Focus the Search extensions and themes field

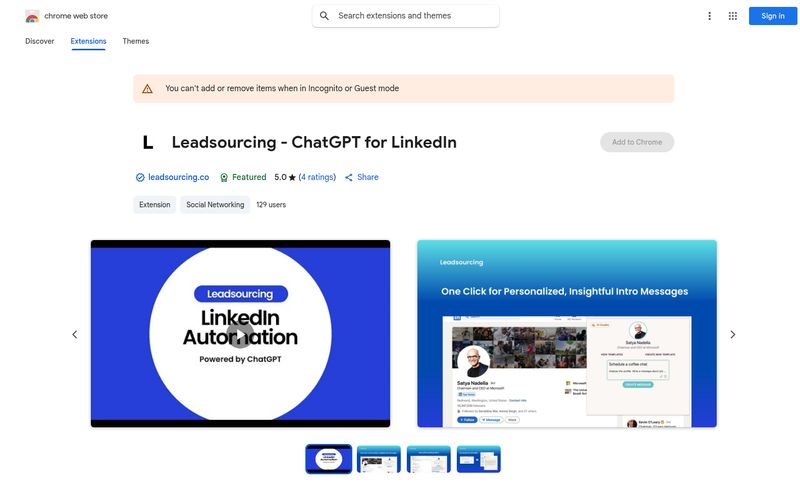[406, 16]
